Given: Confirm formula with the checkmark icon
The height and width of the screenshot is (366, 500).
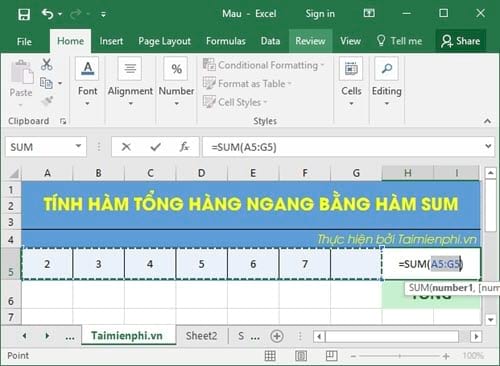Looking at the screenshot, I should pos(155,147).
